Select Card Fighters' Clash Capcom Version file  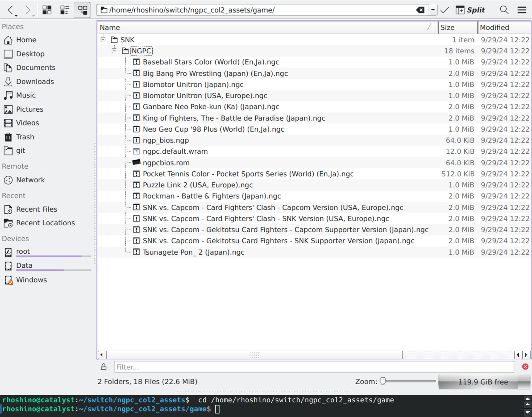(x=273, y=207)
